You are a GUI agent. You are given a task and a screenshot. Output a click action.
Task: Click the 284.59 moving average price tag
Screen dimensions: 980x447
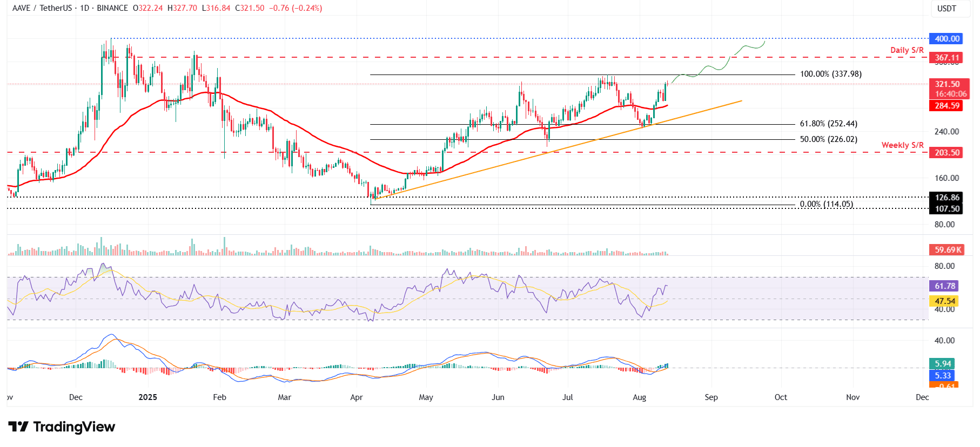tap(947, 106)
